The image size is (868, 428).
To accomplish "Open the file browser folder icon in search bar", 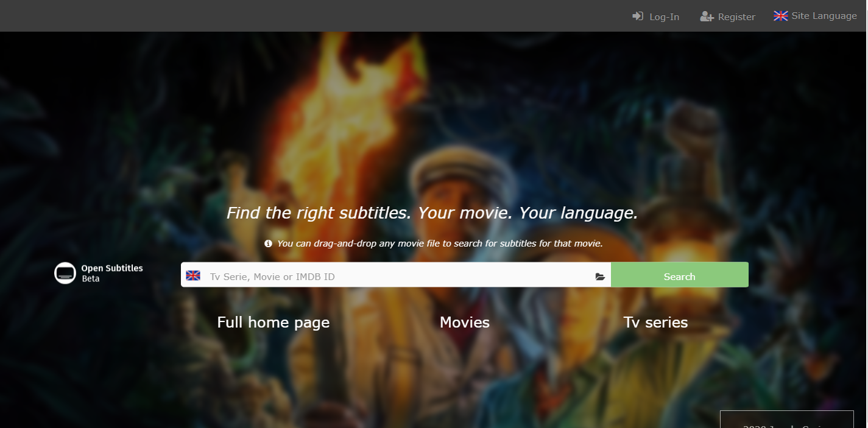I will coord(600,275).
